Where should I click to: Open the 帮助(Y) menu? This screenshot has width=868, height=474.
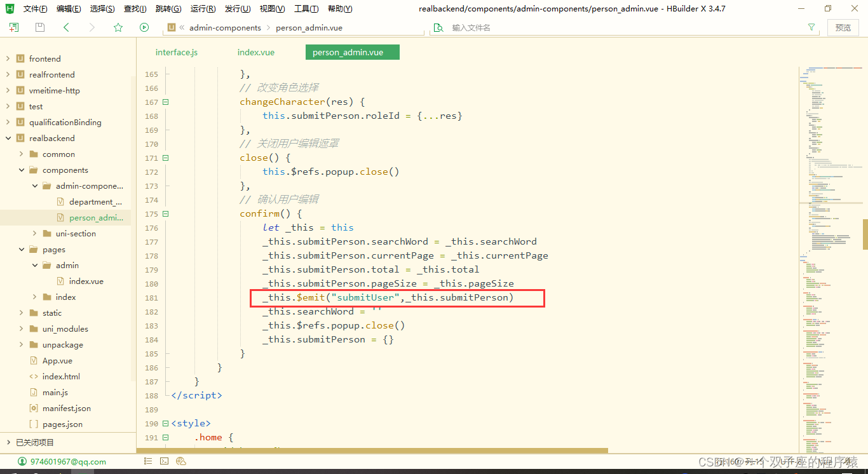tap(340, 9)
